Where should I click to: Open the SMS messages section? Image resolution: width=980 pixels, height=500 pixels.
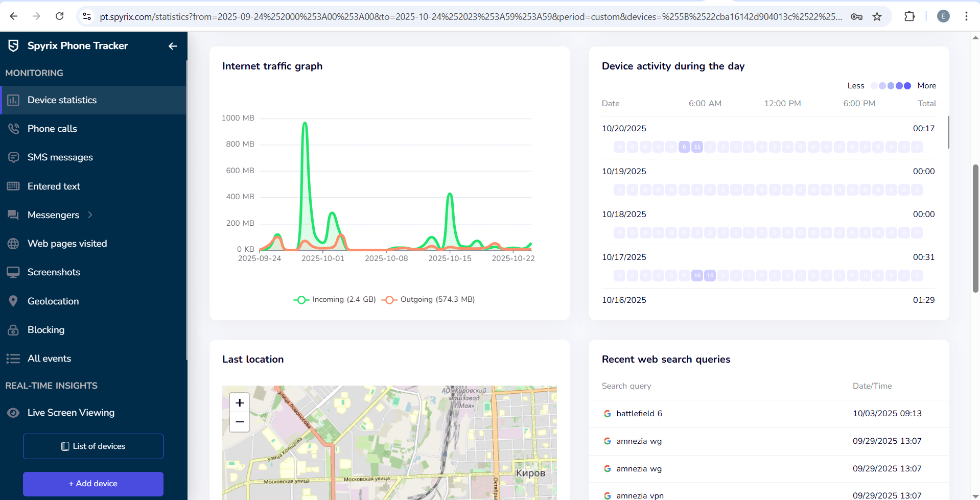[60, 157]
